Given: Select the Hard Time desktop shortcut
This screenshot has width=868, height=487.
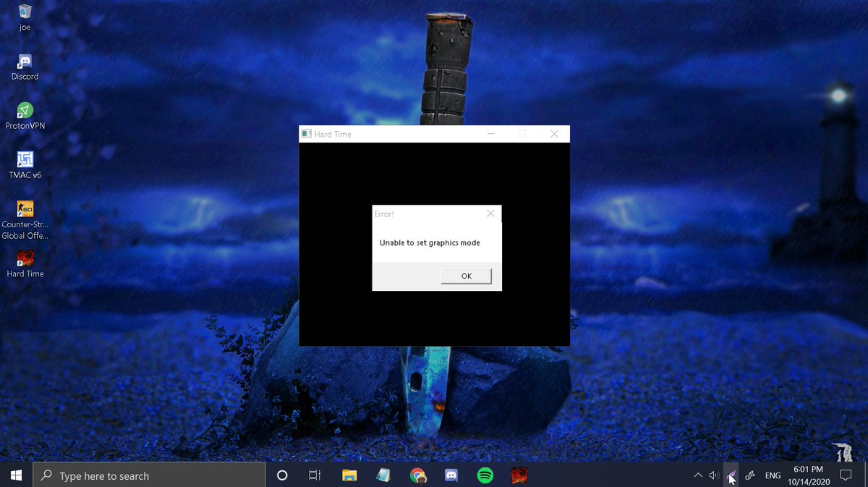Looking at the screenshot, I should pyautogui.click(x=25, y=264).
